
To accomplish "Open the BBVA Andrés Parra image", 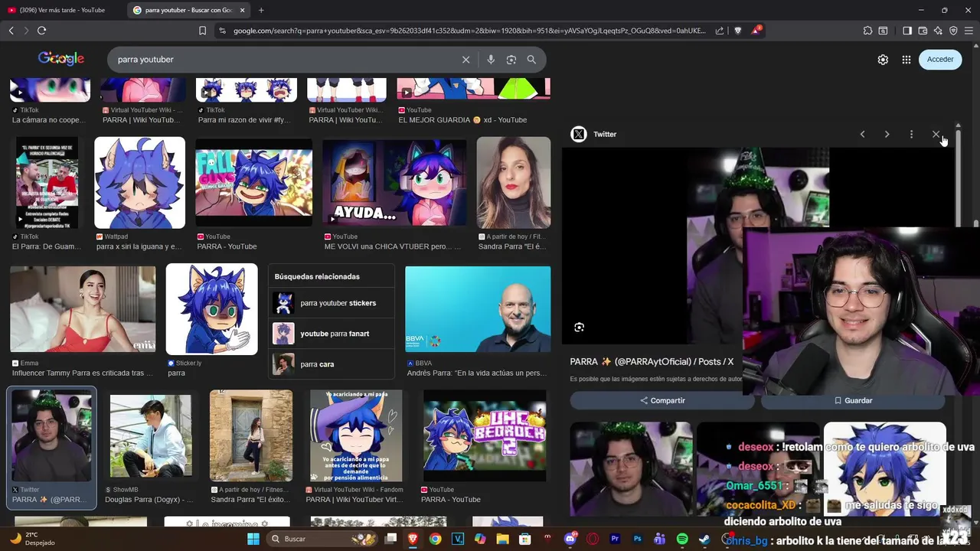I will [478, 309].
